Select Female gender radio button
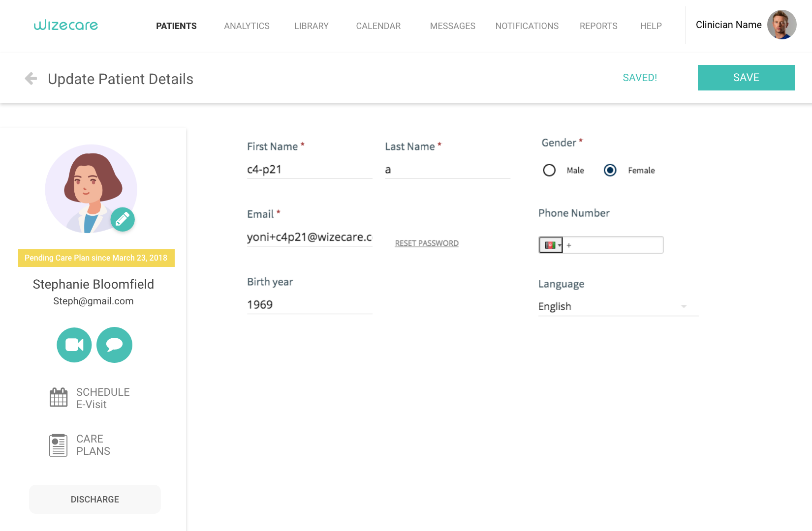This screenshot has width=812, height=531. click(610, 170)
